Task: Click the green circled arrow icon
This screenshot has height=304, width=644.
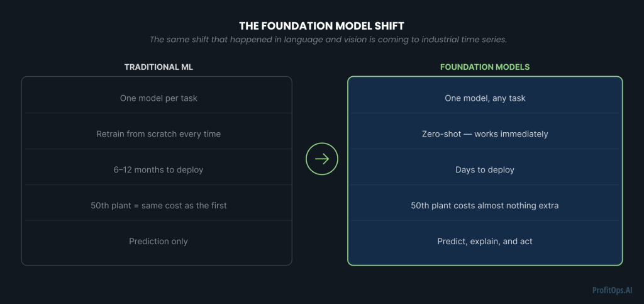Action: coord(322,159)
